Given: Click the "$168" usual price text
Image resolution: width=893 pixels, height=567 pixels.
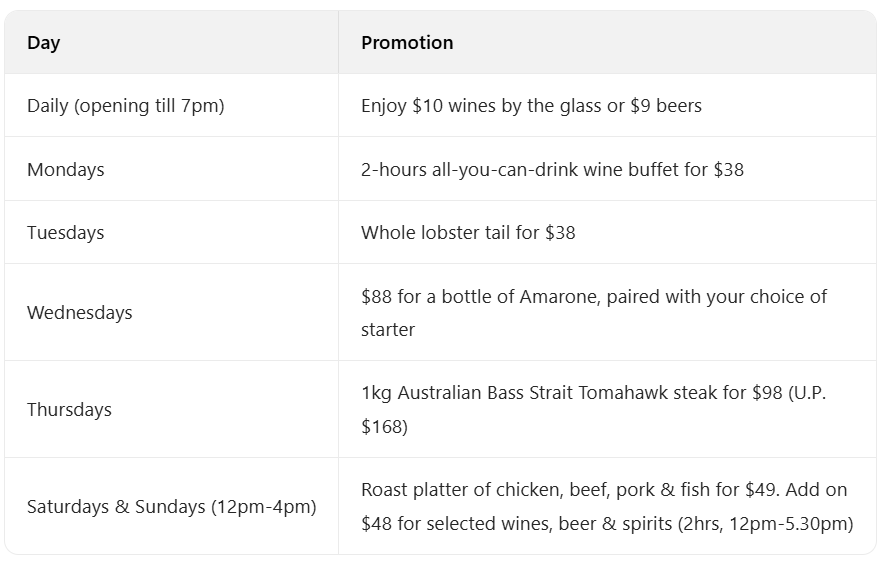Looking at the screenshot, I should [x=384, y=427].
